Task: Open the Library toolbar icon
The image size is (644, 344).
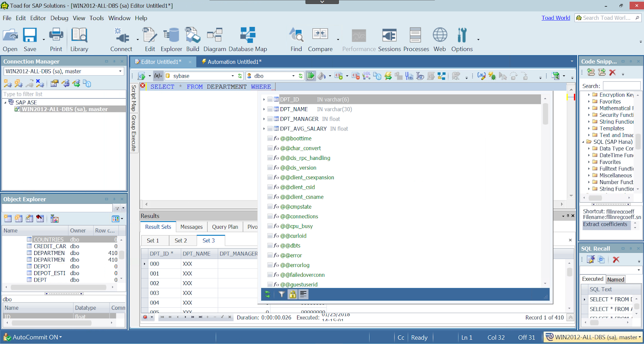Action: point(79,39)
